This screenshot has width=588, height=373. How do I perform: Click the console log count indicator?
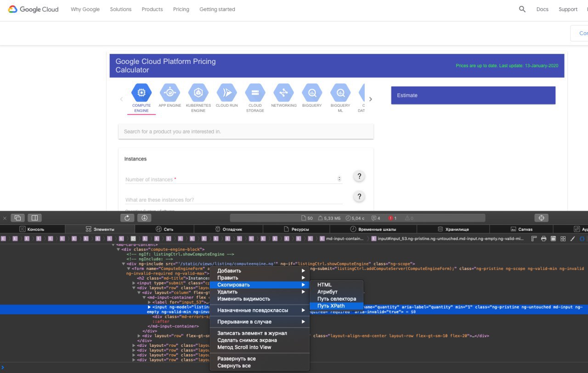[376, 218]
